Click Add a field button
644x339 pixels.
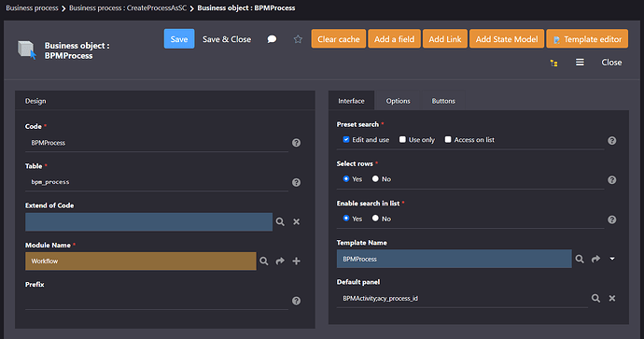click(x=394, y=39)
